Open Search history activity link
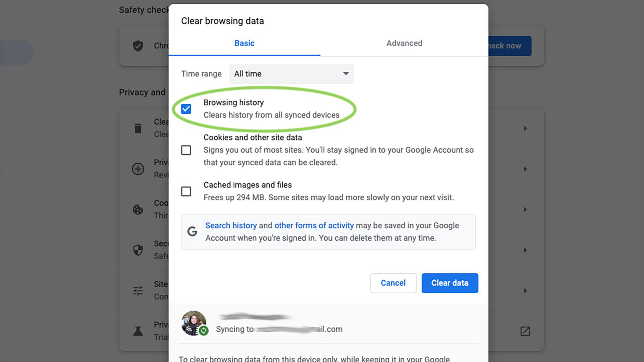The width and height of the screenshot is (644, 362). click(231, 226)
